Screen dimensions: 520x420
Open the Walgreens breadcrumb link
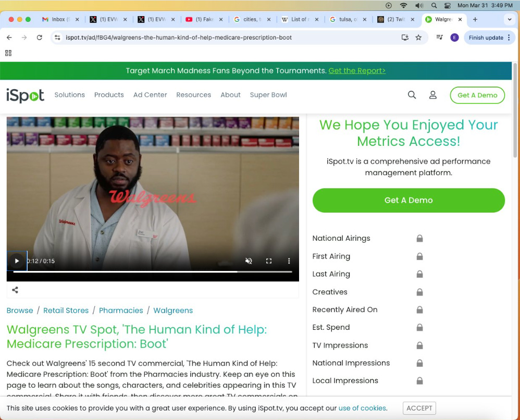pyautogui.click(x=173, y=311)
